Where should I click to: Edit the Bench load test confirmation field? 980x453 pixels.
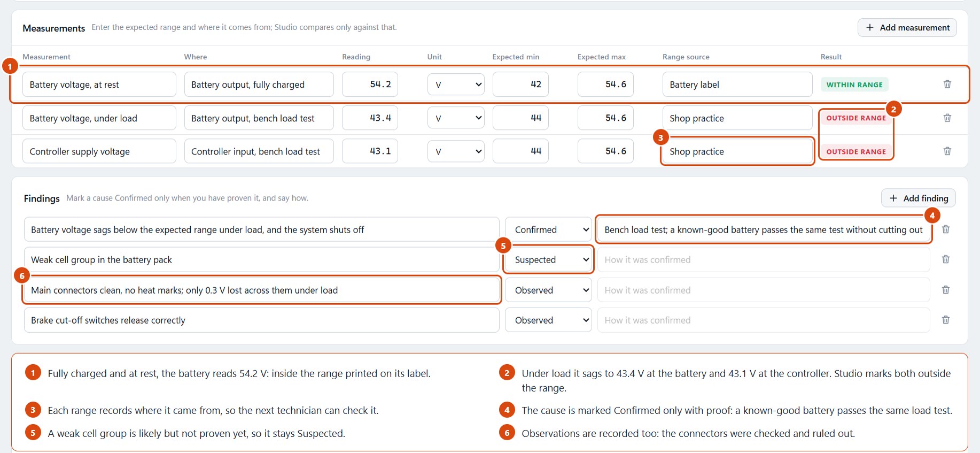[x=764, y=229]
